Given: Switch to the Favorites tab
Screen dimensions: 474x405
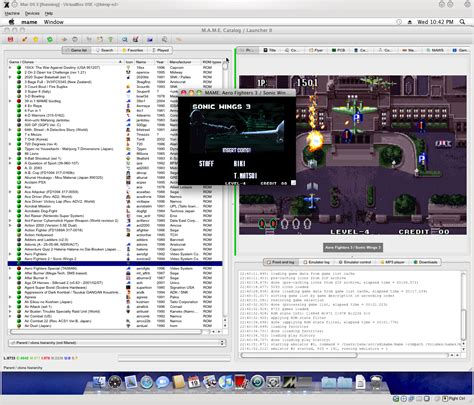Looking at the screenshot, I should pyautogui.click(x=133, y=50).
